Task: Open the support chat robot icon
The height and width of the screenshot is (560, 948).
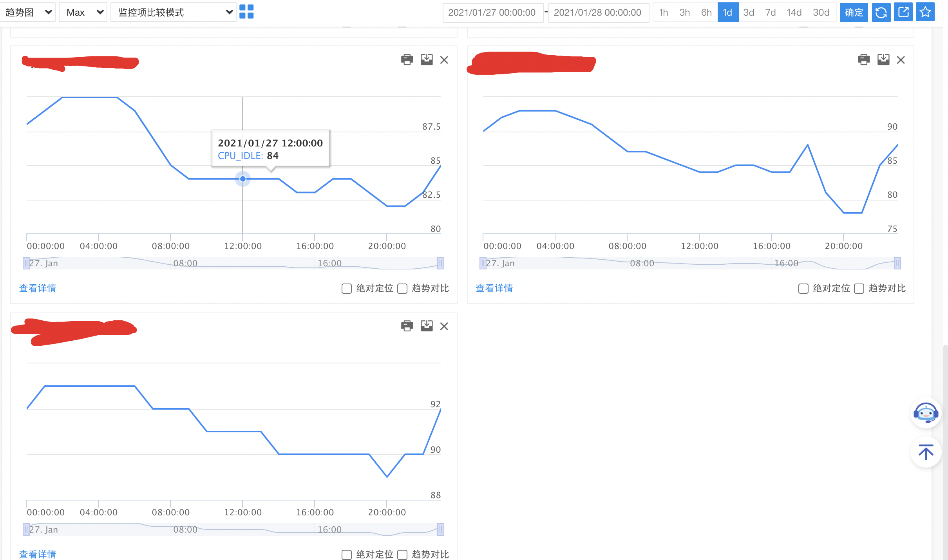Action: pyautogui.click(x=926, y=413)
